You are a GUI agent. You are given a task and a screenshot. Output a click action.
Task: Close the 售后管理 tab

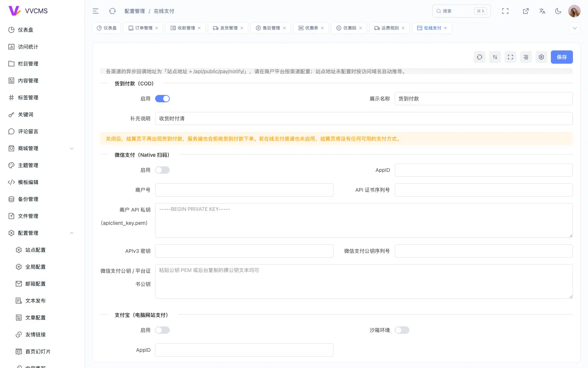point(284,28)
